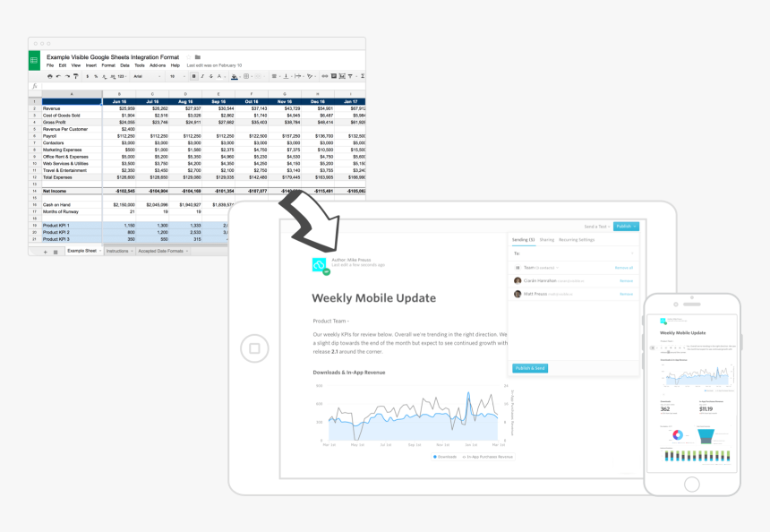Select the Product KPI 1 cell
The height and width of the screenshot is (532, 770).
click(x=72, y=226)
